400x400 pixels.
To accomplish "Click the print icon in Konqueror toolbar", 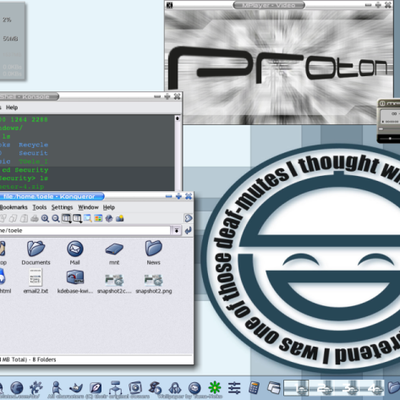I will click(x=34, y=219).
